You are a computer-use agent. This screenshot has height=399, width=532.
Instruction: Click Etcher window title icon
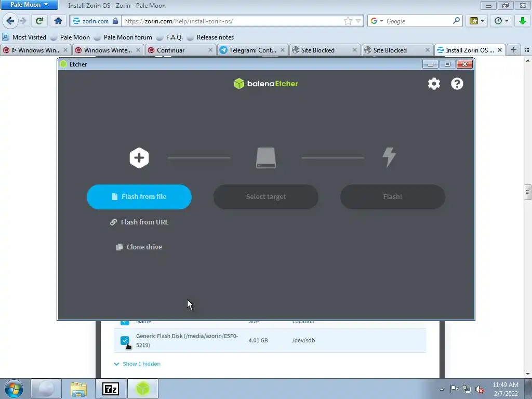[x=63, y=64]
